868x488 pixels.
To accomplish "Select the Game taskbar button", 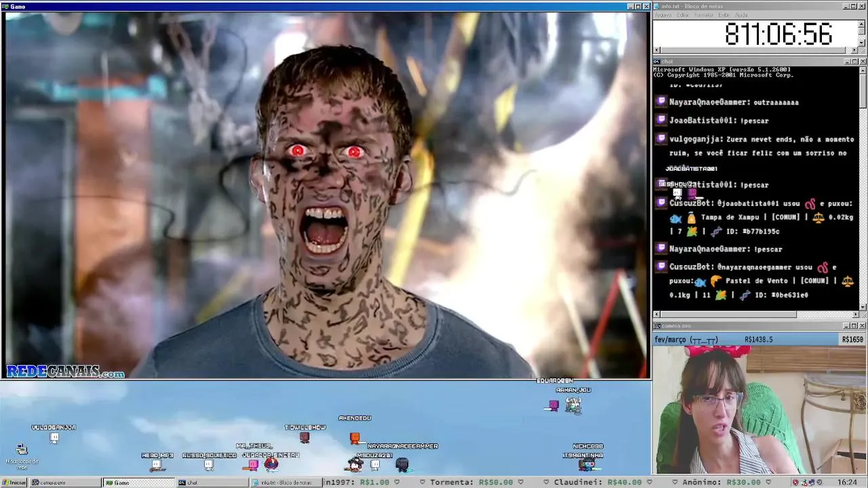I will click(138, 483).
